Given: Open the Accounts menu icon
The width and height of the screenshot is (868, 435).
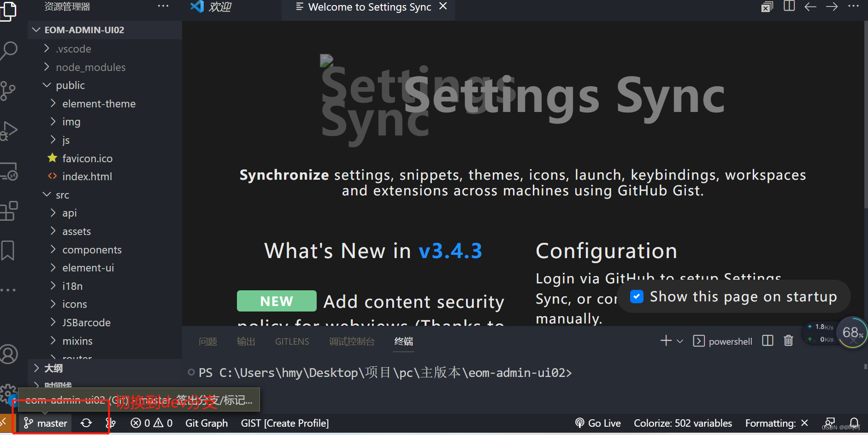Looking at the screenshot, I should coord(9,354).
